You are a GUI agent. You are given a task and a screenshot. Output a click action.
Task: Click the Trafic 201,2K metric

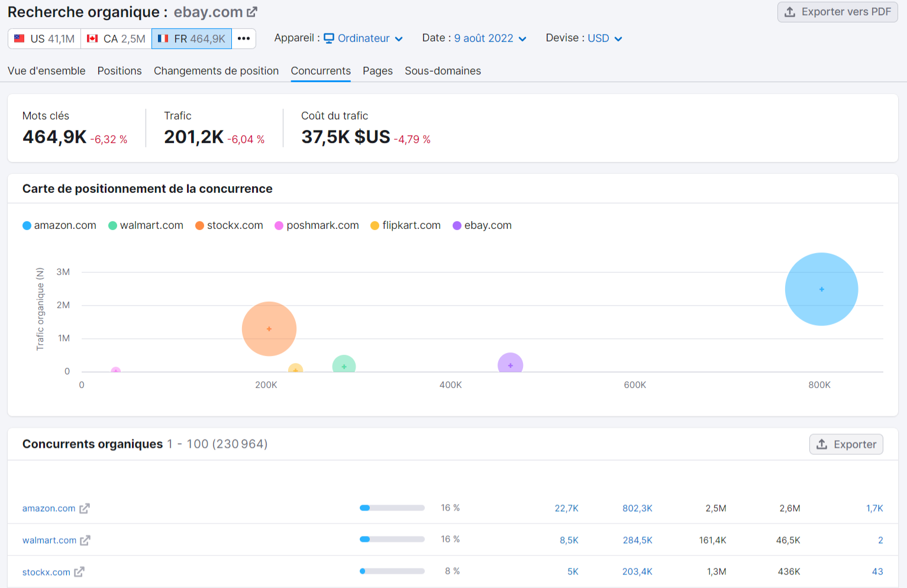[x=193, y=137]
